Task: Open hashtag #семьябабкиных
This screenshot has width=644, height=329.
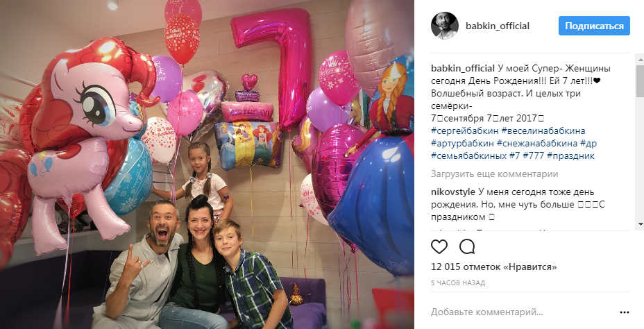Action: tap(469, 155)
